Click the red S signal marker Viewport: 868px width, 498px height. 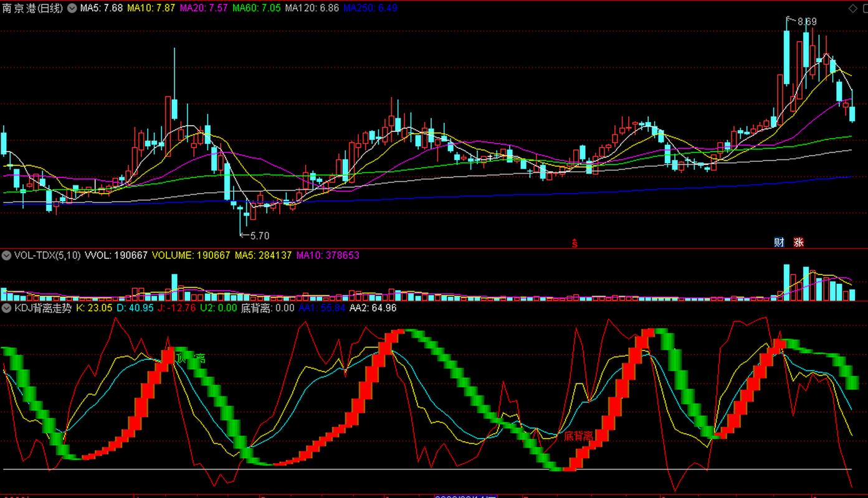coord(575,243)
